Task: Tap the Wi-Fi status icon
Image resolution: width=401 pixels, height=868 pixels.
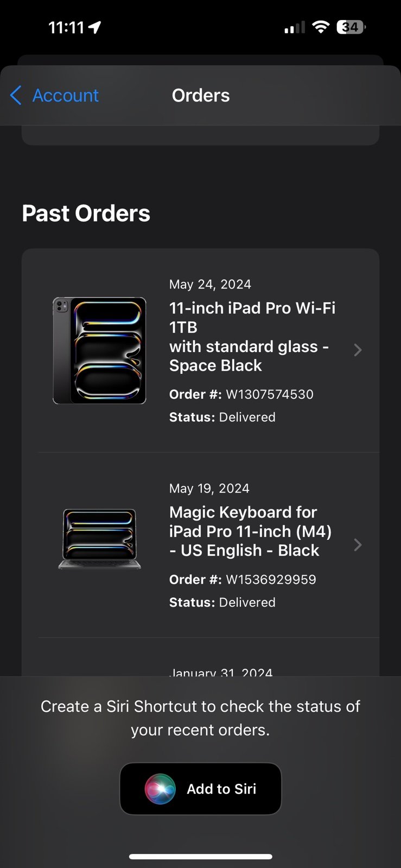Action: pos(321,26)
